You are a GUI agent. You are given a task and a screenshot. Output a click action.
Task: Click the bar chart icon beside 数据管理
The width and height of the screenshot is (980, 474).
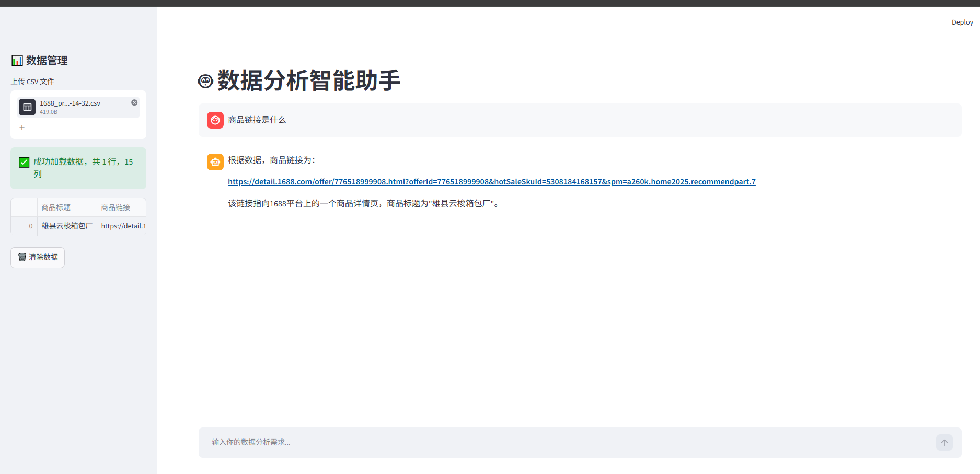tap(17, 61)
